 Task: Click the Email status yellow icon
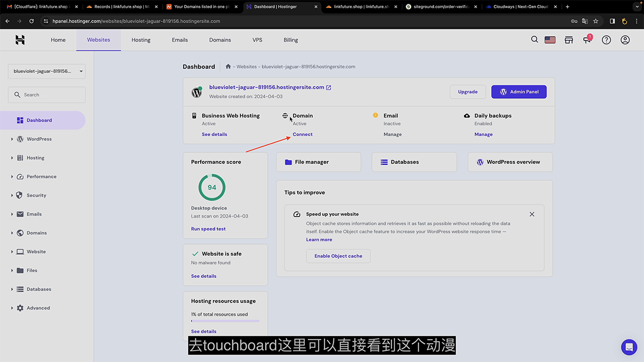pos(376,115)
